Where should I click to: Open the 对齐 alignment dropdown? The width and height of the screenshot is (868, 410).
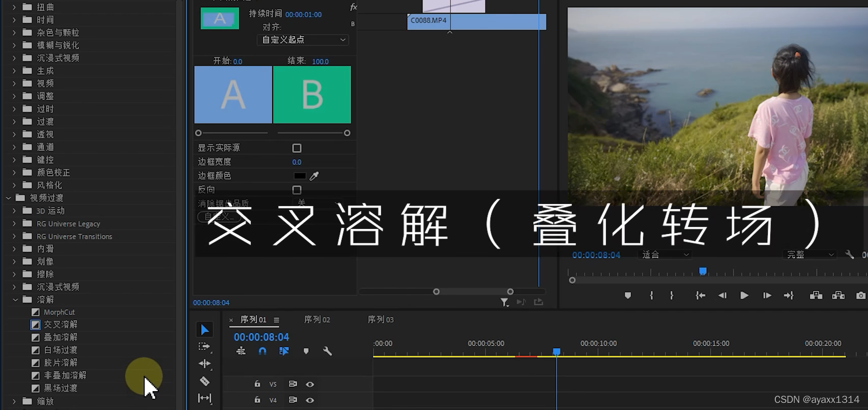click(x=303, y=40)
